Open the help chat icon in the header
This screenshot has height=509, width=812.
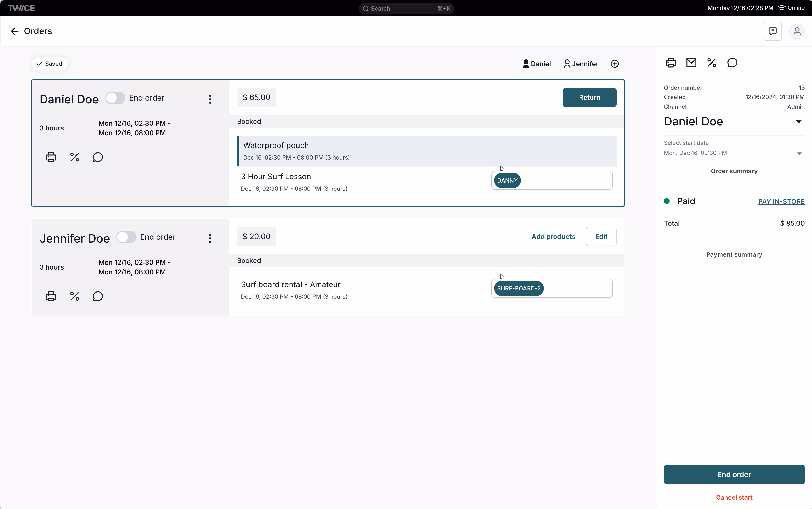click(x=772, y=31)
